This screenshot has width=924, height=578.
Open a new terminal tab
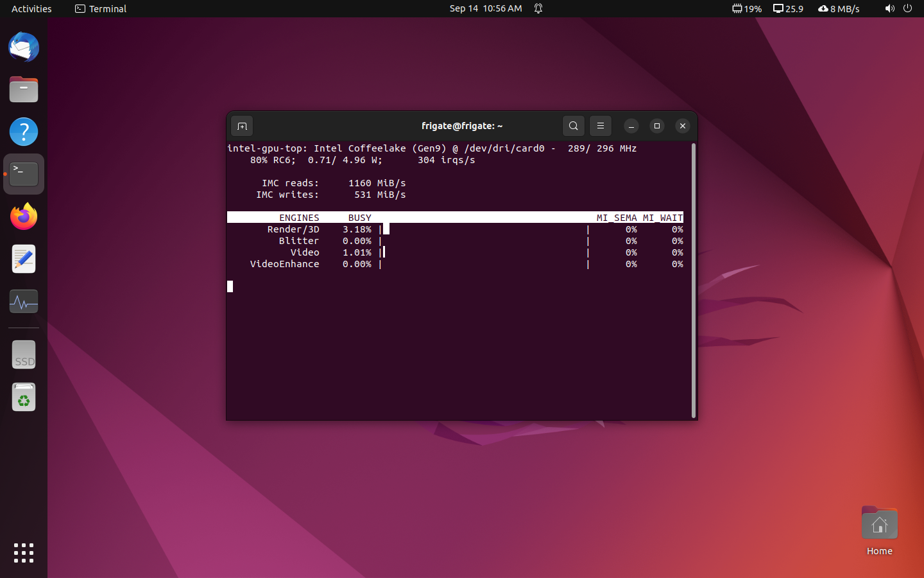242,126
